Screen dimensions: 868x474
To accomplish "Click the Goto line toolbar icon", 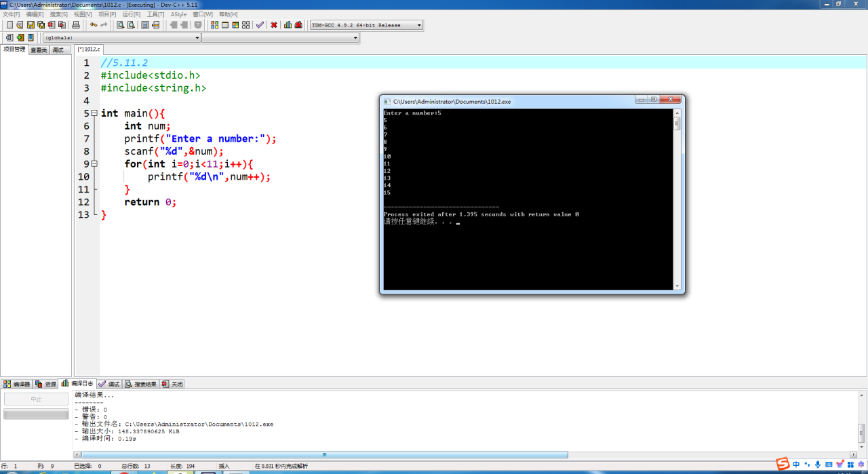I will (155, 25).
